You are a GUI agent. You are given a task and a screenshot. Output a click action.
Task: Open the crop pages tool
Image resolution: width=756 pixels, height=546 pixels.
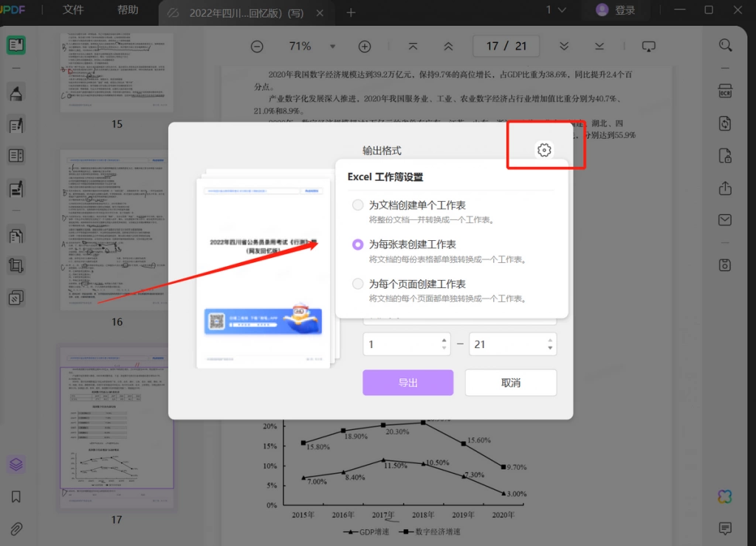point(16,266)
